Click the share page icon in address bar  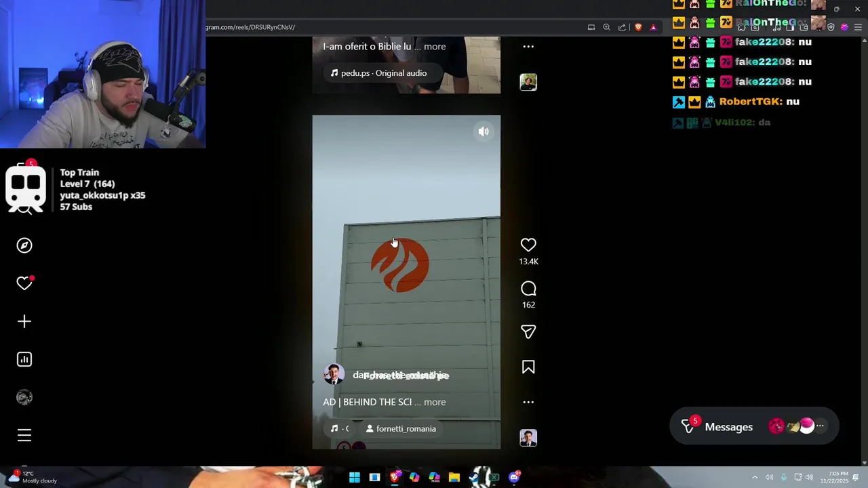pos(622,27)
